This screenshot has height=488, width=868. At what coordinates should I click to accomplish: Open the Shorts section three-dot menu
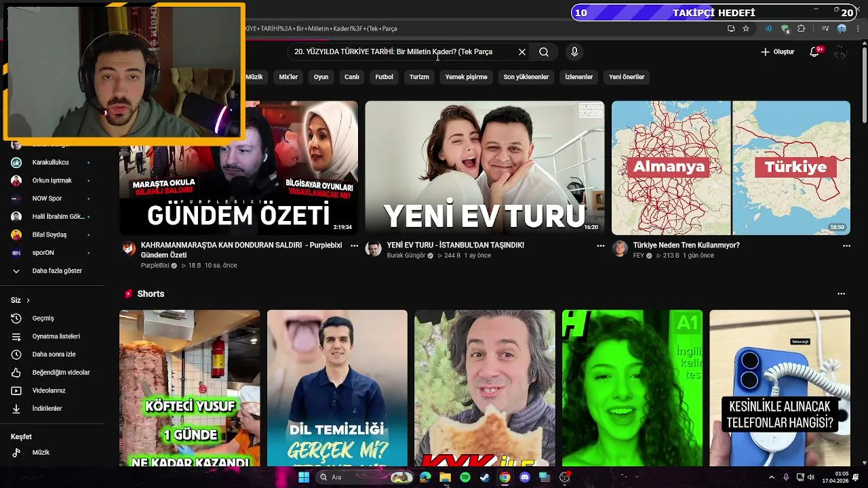841,294
